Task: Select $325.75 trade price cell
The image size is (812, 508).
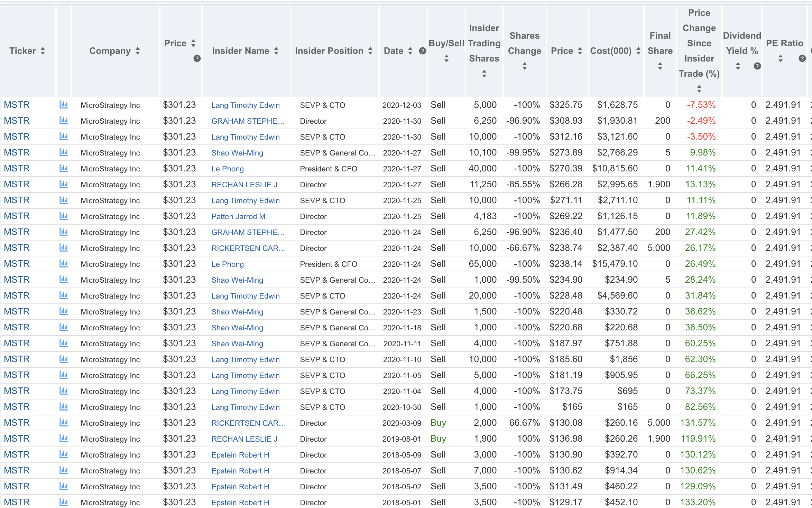Action: 566,105
